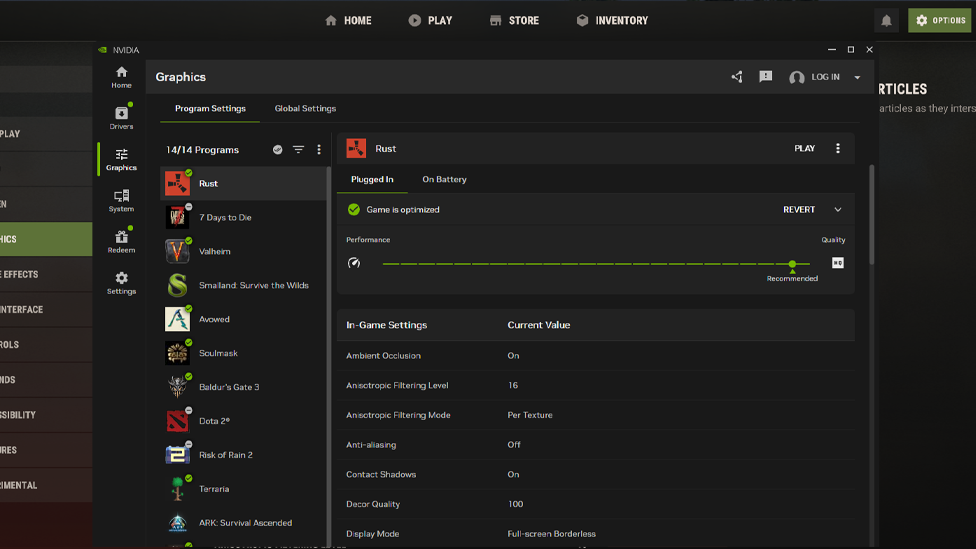Click the Anisotropic Filtering Level value 16
The image size is (976, 549).
pos(513,385)
